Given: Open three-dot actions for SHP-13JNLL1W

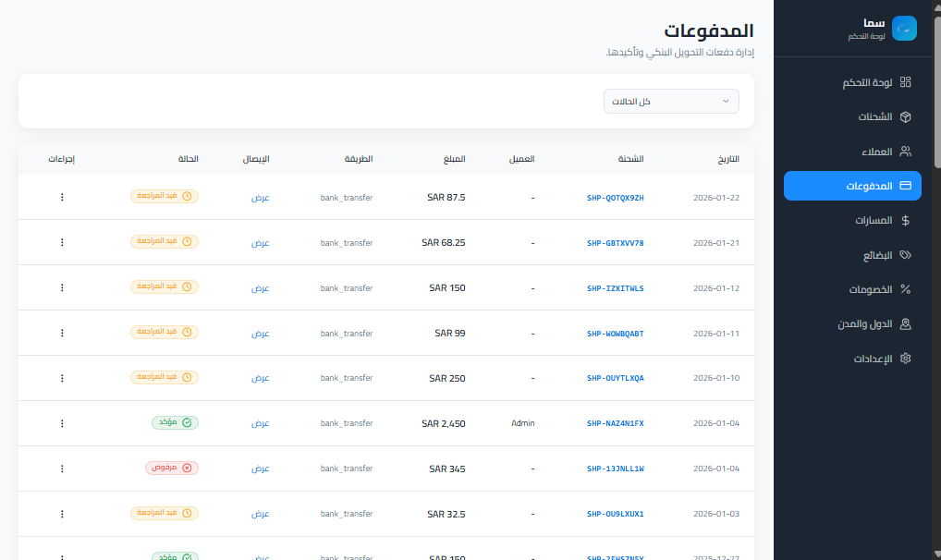Looking at the screenshot, I should pyautogui.click(x=62, y=469).
